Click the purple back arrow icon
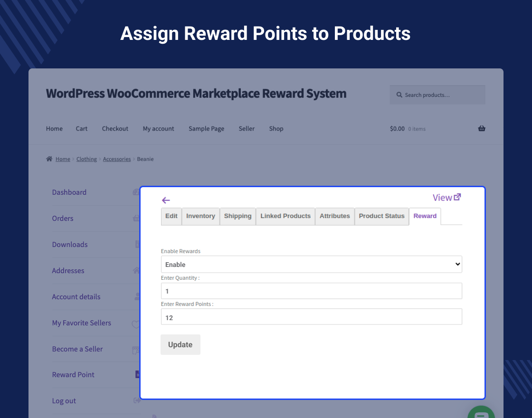 [x=166, y=200]
